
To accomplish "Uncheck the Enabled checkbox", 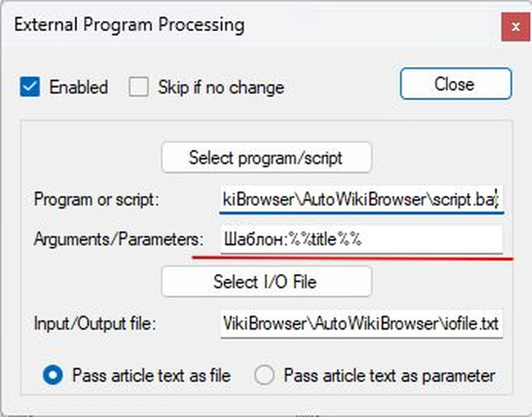I will click(30, 87).
